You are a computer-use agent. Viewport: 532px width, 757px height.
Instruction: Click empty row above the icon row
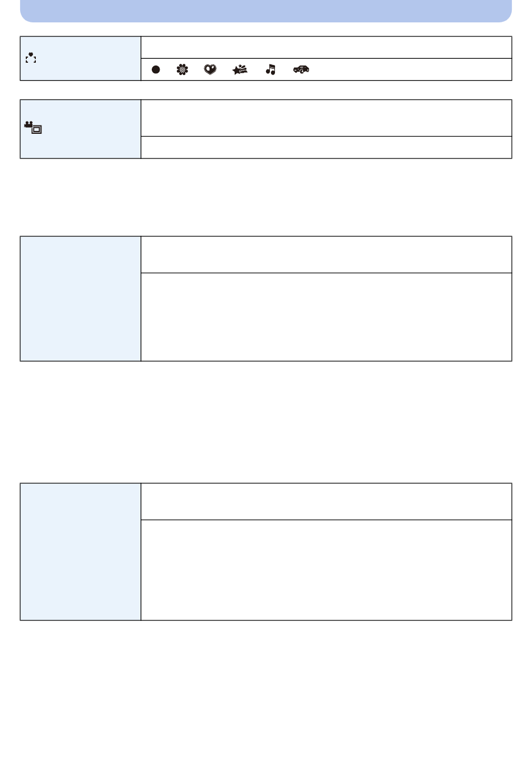(x=326, y=48)
